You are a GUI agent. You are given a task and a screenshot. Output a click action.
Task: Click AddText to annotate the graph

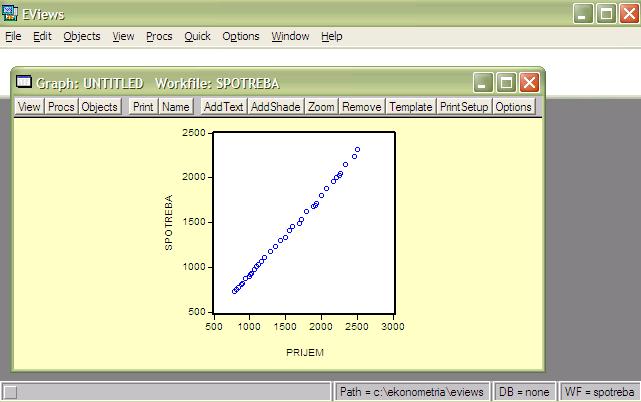223,107
